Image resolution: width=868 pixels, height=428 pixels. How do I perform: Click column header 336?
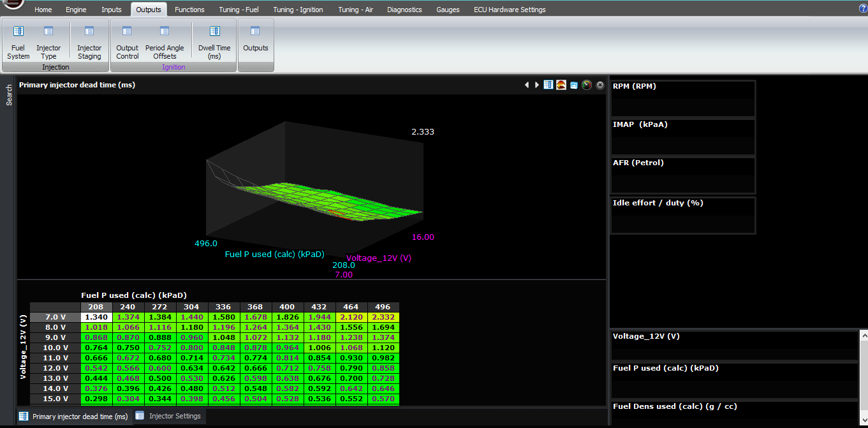224,307
